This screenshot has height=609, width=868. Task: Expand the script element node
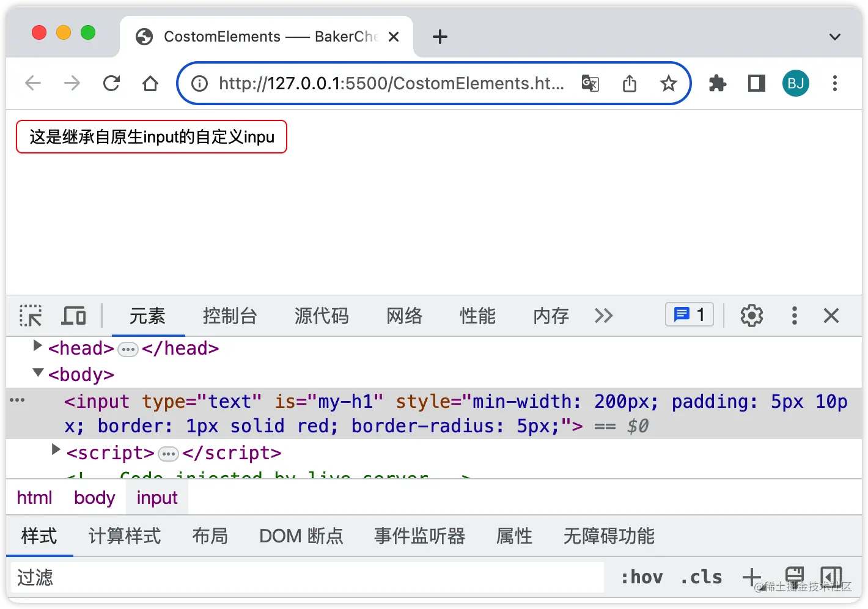(56, 450)
